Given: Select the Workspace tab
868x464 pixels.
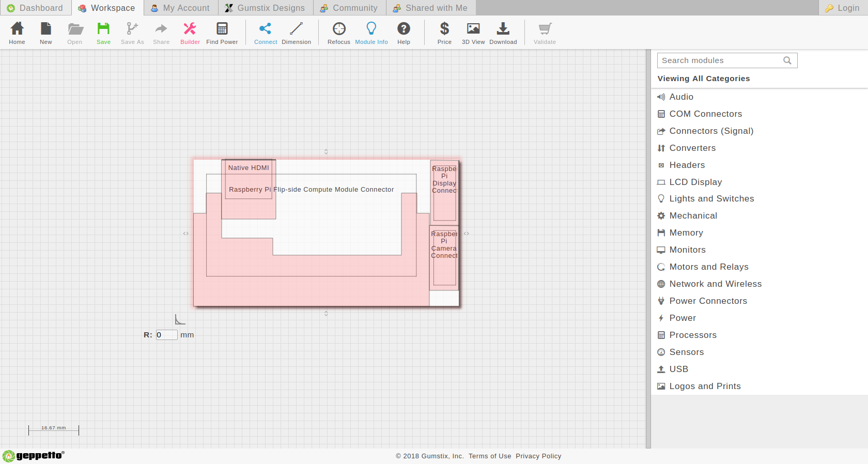Looking at the screenshot, I should coord(107,8).
